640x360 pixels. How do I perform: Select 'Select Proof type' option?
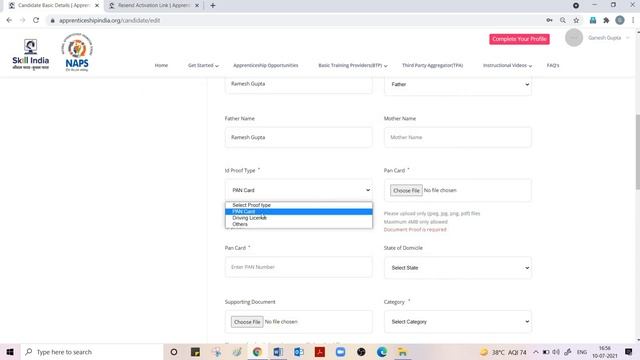pyautogui.click(x=298, y=205)
